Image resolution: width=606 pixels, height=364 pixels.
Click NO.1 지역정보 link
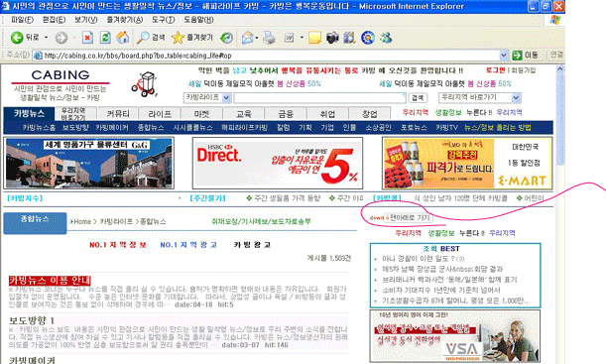118,245
